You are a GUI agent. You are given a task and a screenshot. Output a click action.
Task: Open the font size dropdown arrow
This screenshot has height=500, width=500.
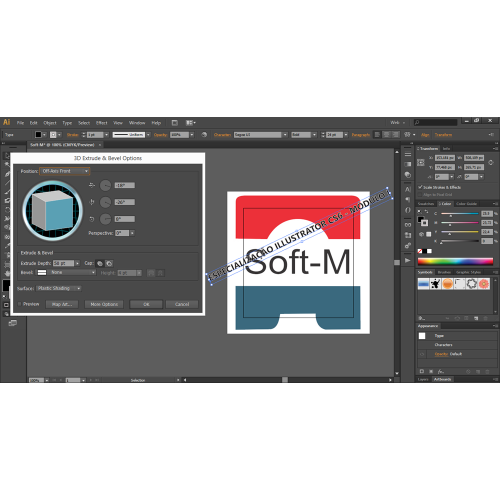(346, 135)
